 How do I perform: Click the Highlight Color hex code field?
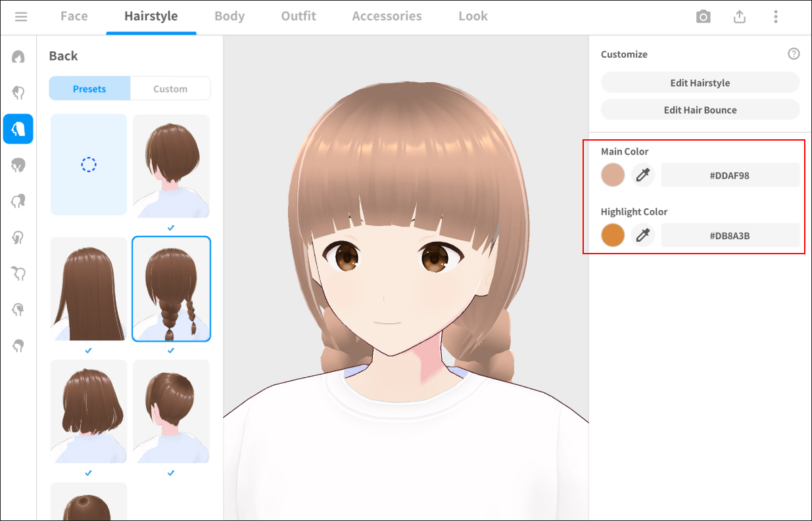[730, 235]
